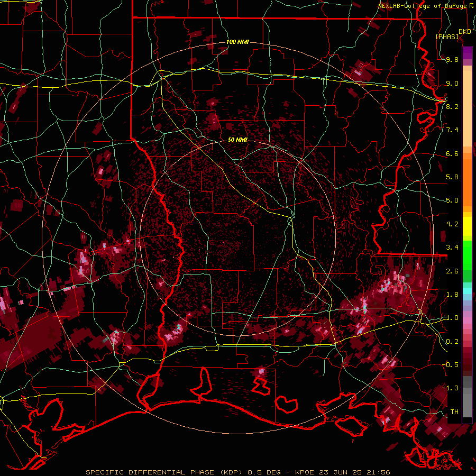Click the light peach color bar segment

467,109
